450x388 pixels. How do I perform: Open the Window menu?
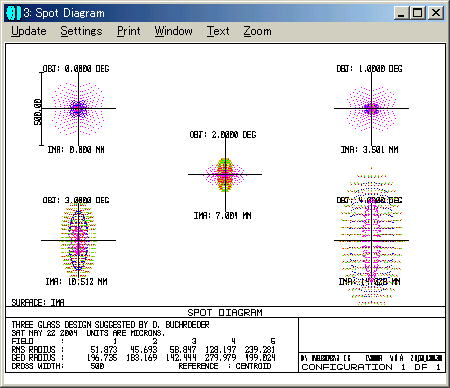click(x=173, y=31)
